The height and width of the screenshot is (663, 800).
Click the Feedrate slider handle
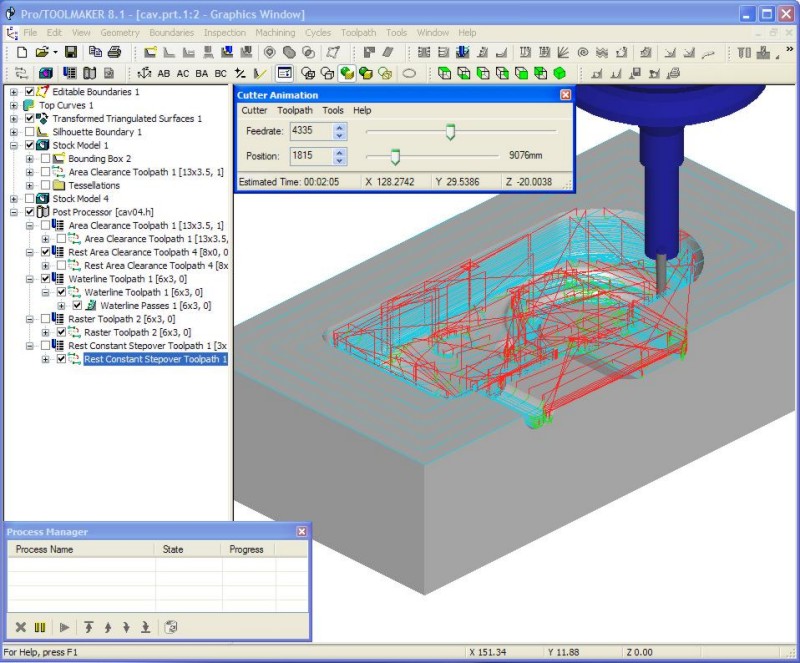[x=450, y=132]
